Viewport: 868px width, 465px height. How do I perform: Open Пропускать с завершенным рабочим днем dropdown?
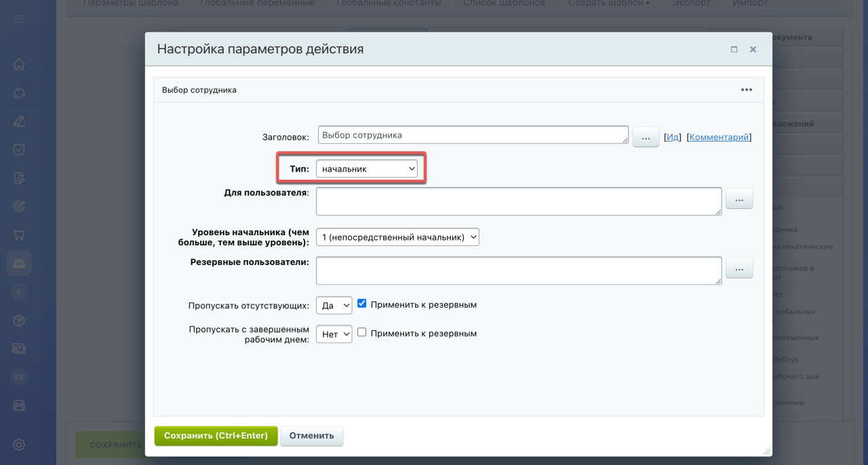[x=334, y=334]
